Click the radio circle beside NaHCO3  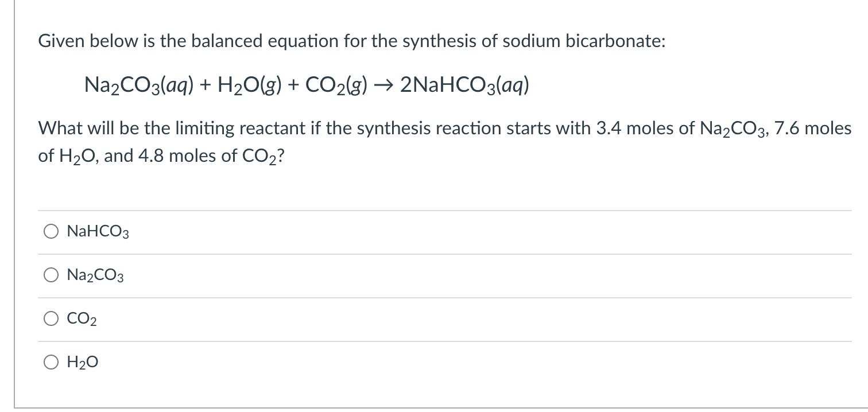[x=52, y=231]
